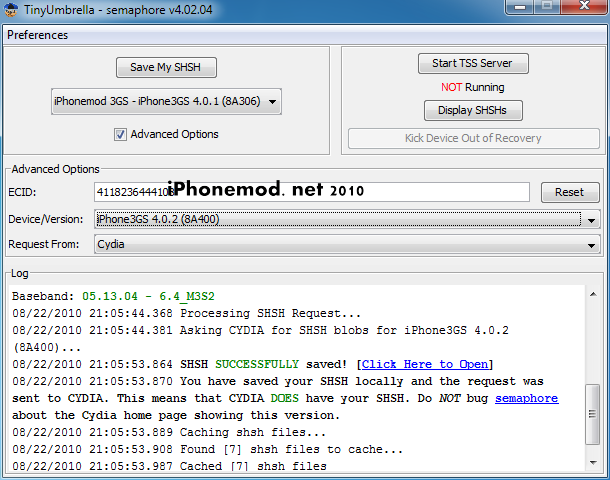Close the TinyUmbrella window
Viewport: 610px width, 480px height.
[585, 6]
